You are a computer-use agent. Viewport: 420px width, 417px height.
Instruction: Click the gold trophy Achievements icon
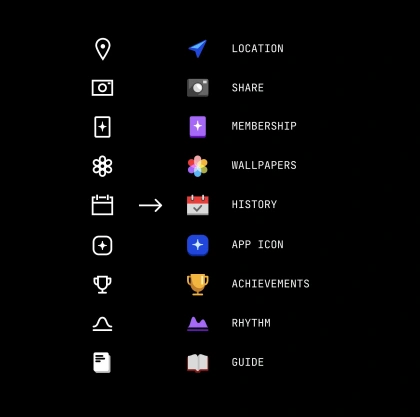pyautogui.click(x=198, y=284)
